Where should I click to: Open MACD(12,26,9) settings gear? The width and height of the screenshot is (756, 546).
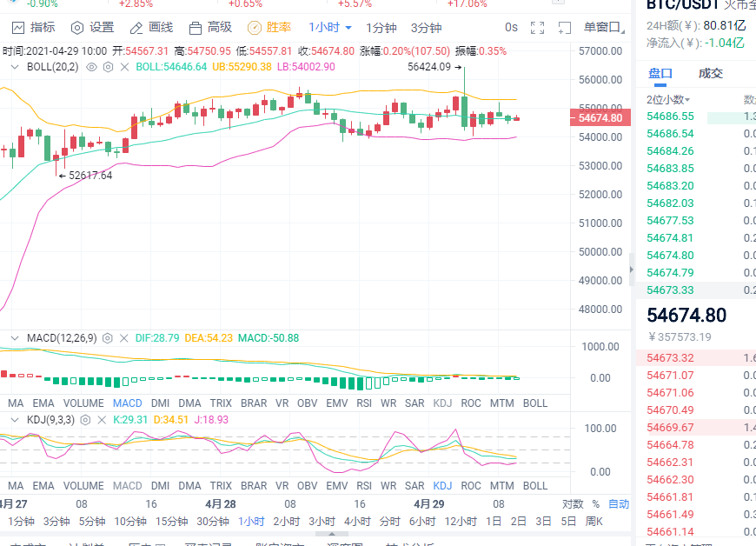106,337
